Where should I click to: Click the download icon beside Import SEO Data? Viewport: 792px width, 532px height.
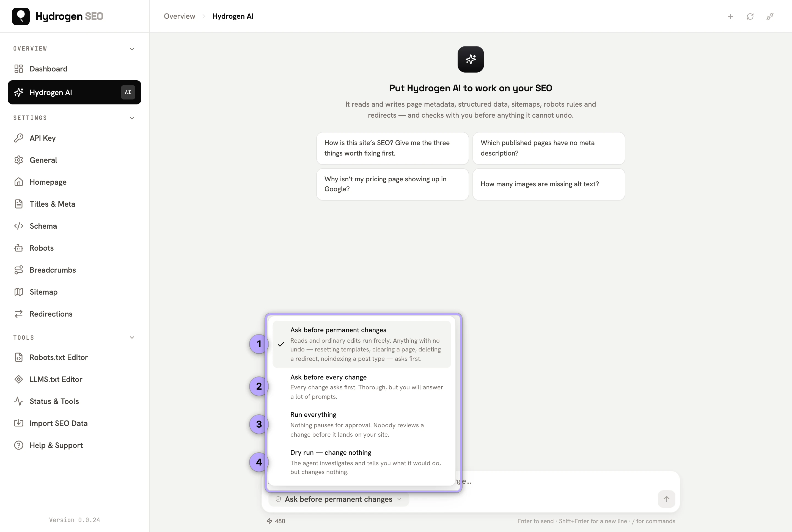pos(19,423)
